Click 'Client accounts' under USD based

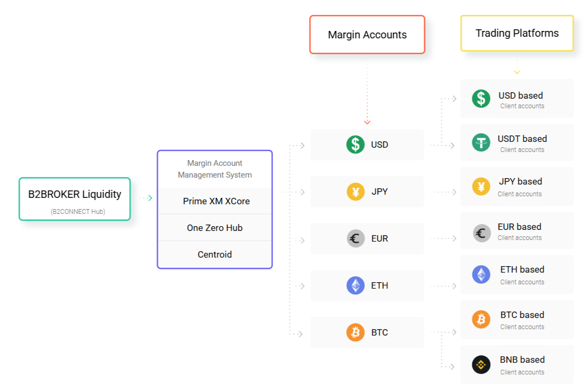[x=522, y=106]
